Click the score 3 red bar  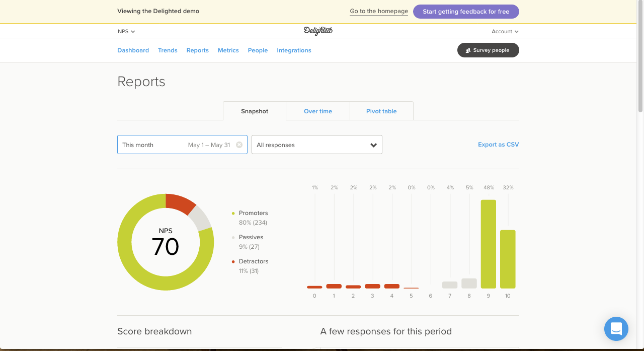372,286
